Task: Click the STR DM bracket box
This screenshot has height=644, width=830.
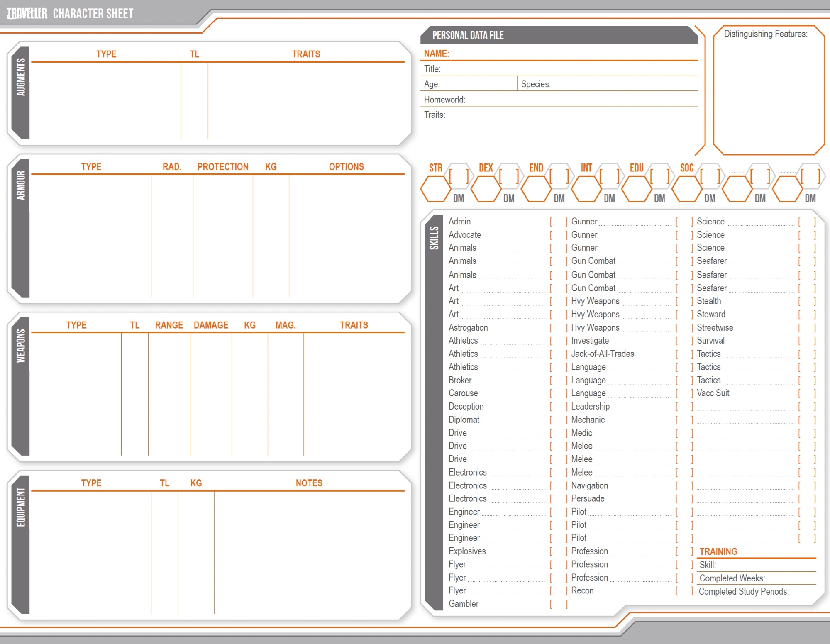Action: (459, 176)
